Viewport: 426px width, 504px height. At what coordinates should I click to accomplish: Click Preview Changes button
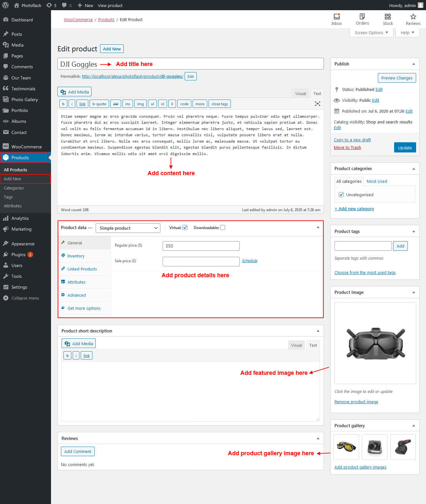tap(397, 78)
